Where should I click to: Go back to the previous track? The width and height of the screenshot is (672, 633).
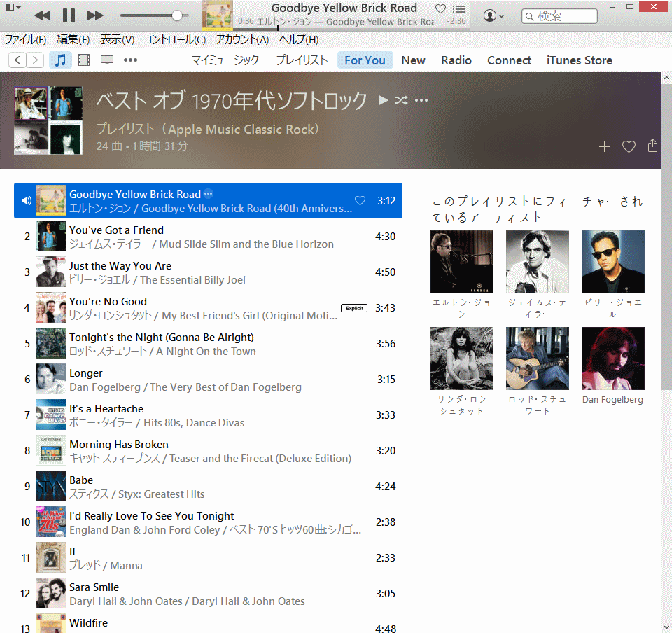pyautogui.click(x=42, y=15)
